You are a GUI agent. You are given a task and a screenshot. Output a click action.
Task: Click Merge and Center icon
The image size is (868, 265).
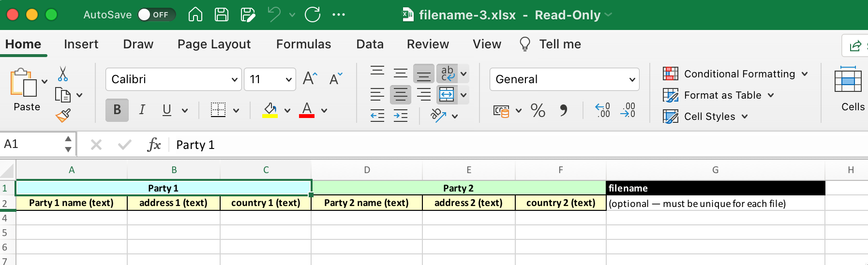point(447,94)
